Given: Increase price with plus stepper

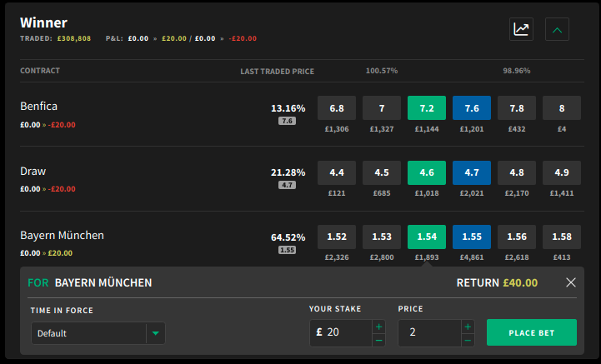Looking at the screenshot, I should point(468,327).
